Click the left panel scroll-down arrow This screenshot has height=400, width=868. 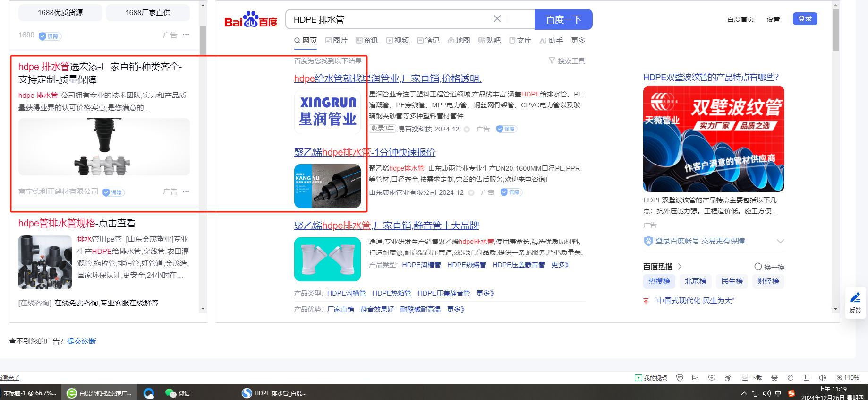203,309
